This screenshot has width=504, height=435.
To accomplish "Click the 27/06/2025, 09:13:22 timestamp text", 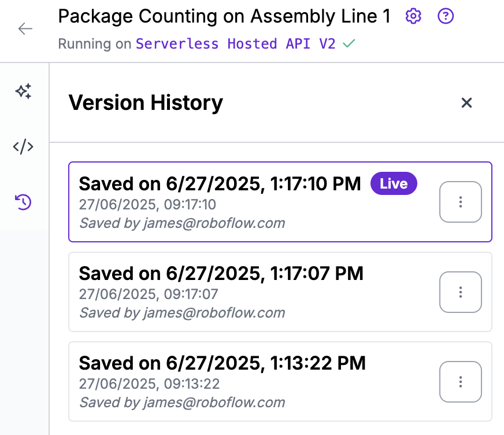I will point(149,384).
